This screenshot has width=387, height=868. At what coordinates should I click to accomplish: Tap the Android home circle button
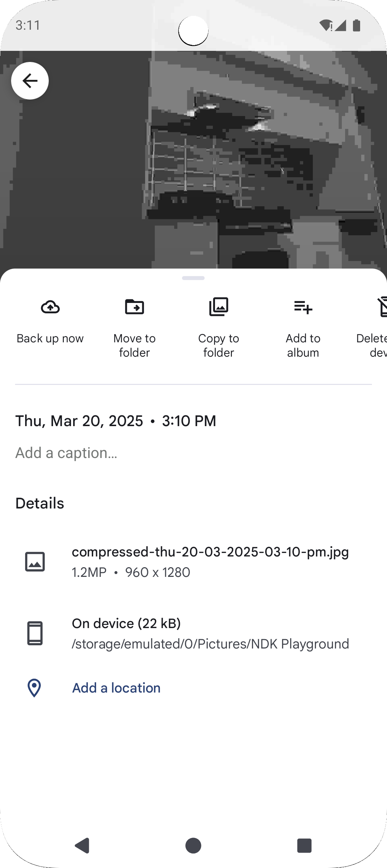coord(193,845)
